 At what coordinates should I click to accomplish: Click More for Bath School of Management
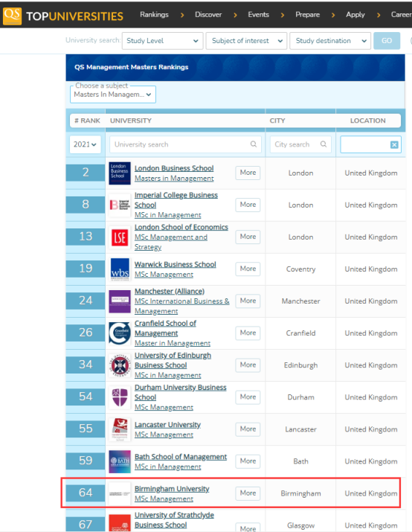(x=248, y=461)
